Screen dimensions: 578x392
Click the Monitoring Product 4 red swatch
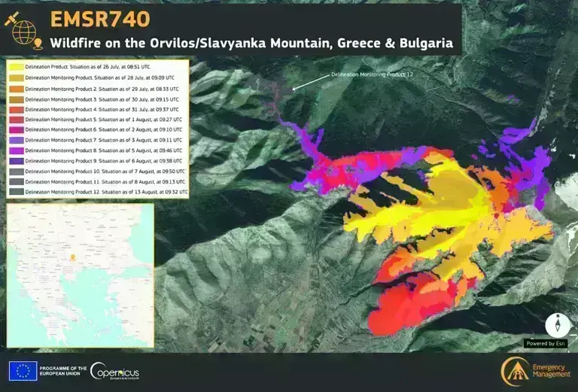coord(17,109)
